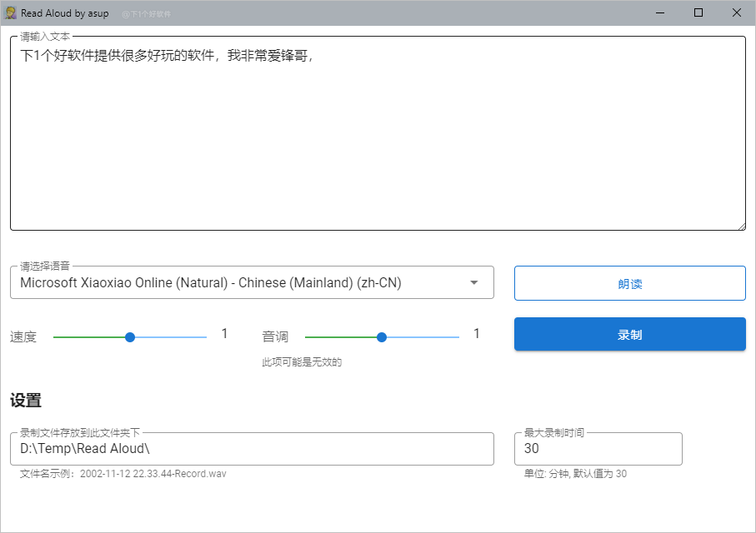Click the 朗读 button
The width and height of the screenshot is (756, 533).
click(x=629, y=283)
